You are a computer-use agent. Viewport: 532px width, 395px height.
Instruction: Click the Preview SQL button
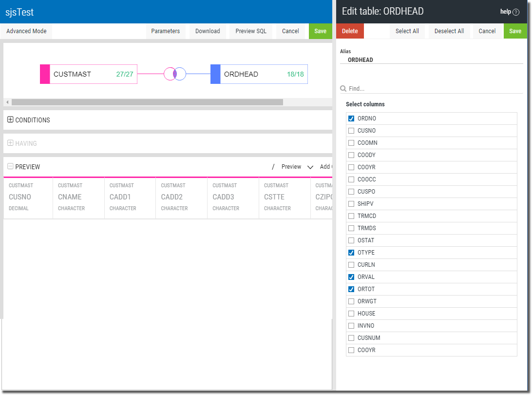coord(251,31)
